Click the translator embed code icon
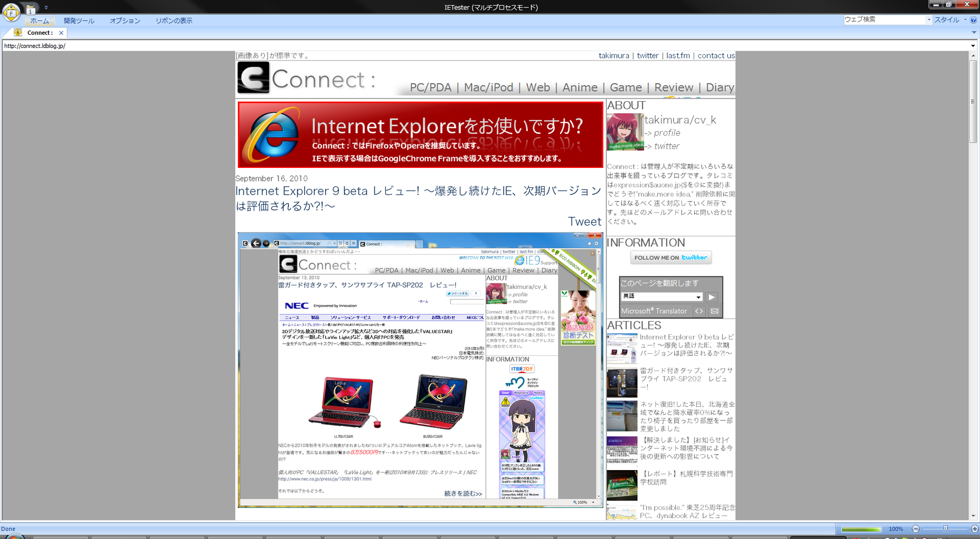The width and height of the screenshot is (980, 539). point(698,311)
